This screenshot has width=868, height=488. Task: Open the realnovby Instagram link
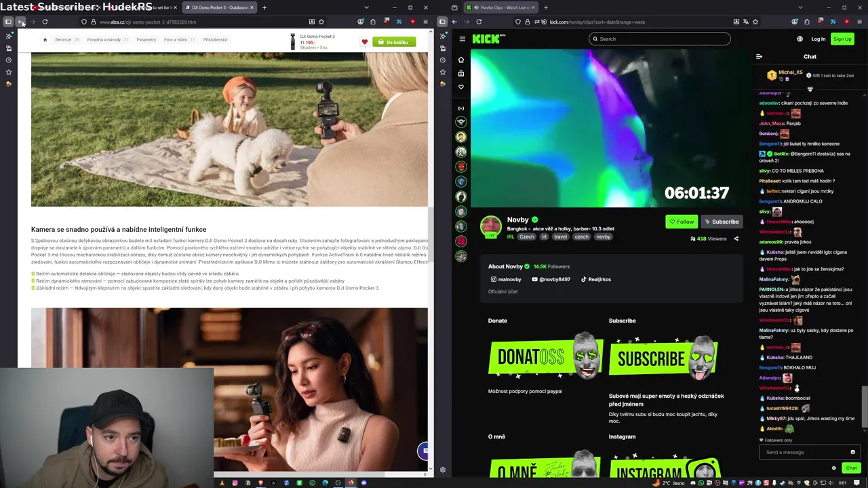click(x=506, y=279)
